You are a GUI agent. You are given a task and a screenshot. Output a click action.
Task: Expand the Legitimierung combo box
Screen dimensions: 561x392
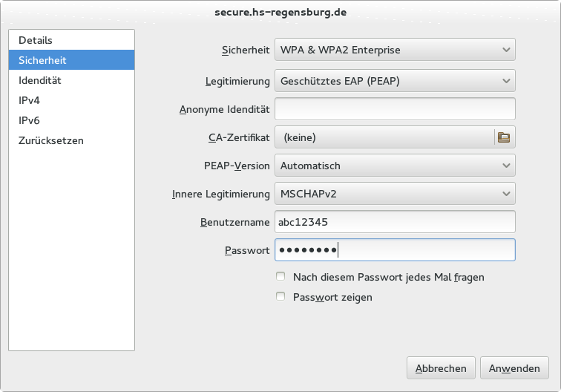tap(395, 80)
